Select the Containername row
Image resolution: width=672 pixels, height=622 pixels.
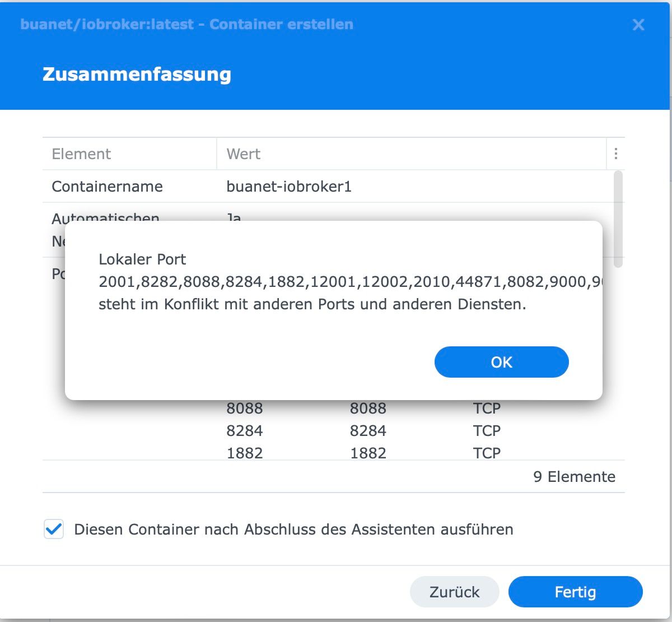(107, 187)
